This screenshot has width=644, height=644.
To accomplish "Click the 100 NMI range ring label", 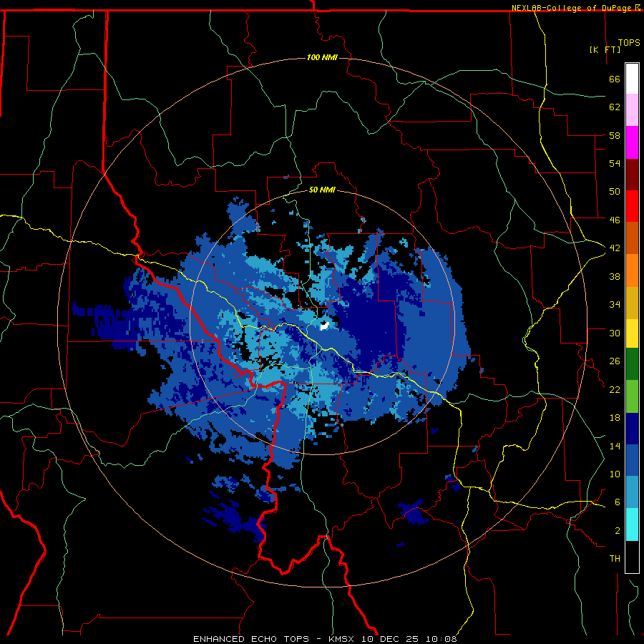I will click(x=322, y=57).
